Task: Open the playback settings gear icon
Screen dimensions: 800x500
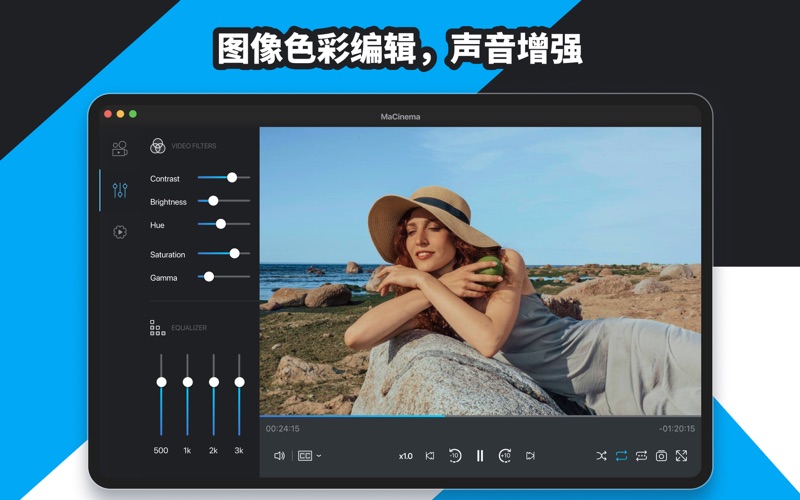Action: (119, 232)
